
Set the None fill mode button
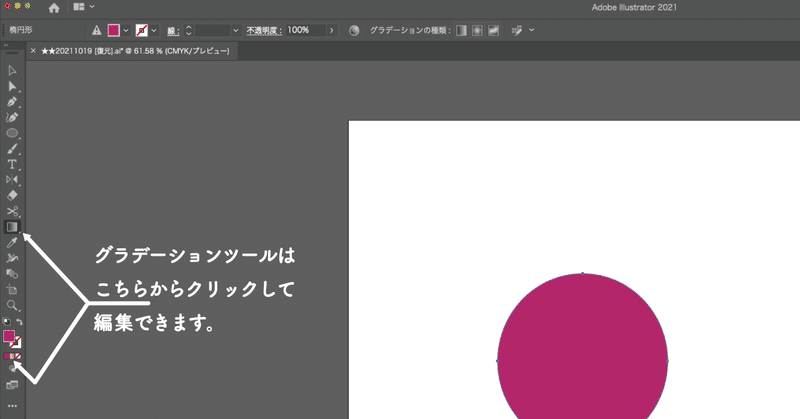(18, 356)
